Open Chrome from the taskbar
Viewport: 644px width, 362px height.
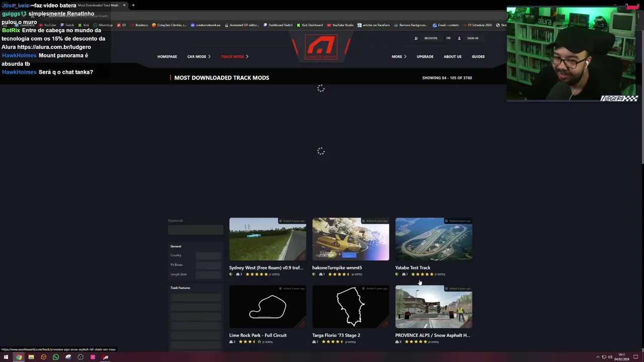pos(19,357)
